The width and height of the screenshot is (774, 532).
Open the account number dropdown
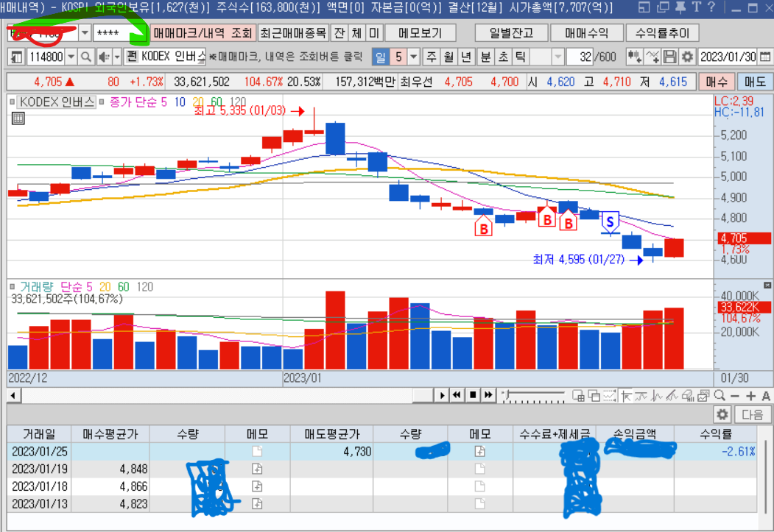83,33
